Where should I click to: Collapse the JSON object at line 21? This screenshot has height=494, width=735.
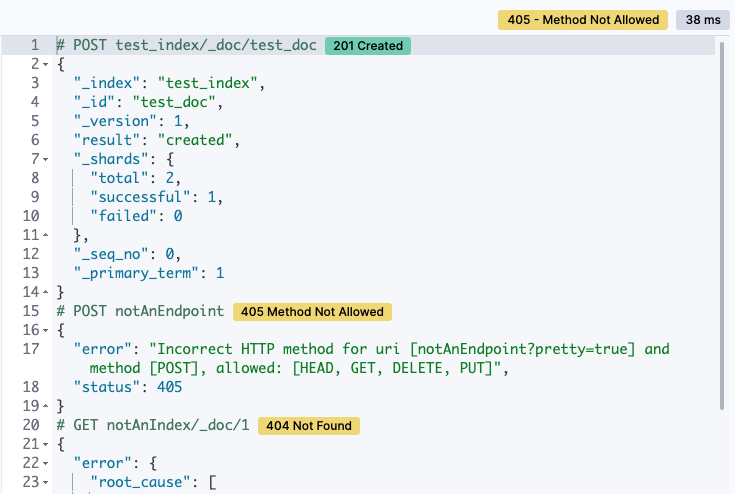point(46,444)
